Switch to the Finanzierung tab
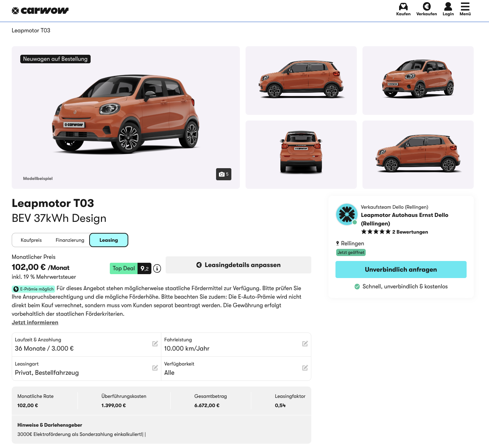This screenshot has height=448, width=489. pyautogui.click(x=70, y=240)
